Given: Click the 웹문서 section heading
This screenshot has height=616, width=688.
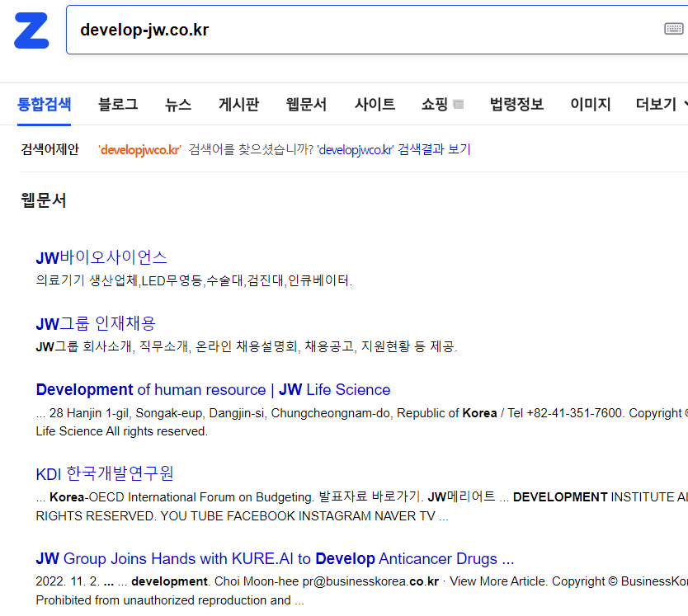Looking at the screenshot, I should click(44, 200).
